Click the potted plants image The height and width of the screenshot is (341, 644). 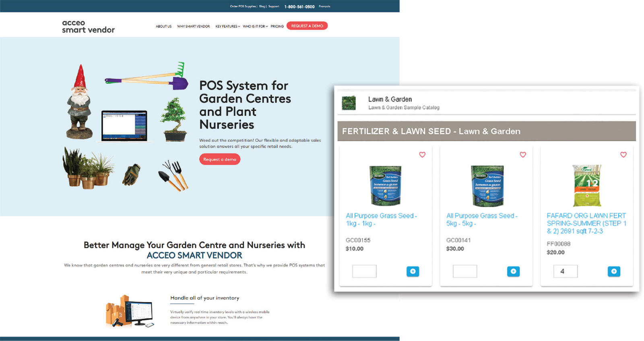[88, 168]
